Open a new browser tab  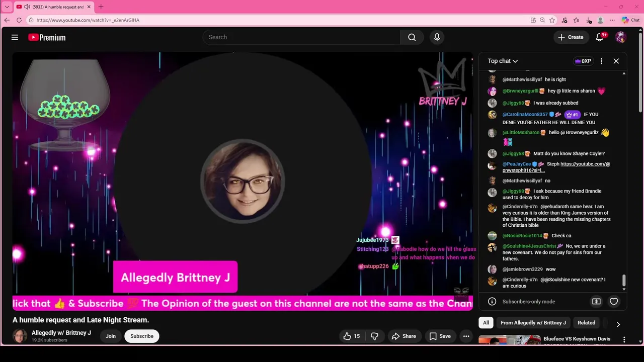[101, 7]
